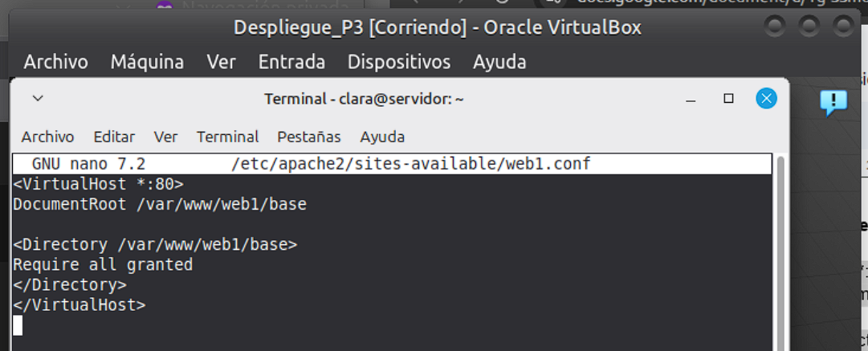The height and width of the screenshot is (351, 868).
Task: Open the terminal's Ver menu
Action: [x=165, y=137]
